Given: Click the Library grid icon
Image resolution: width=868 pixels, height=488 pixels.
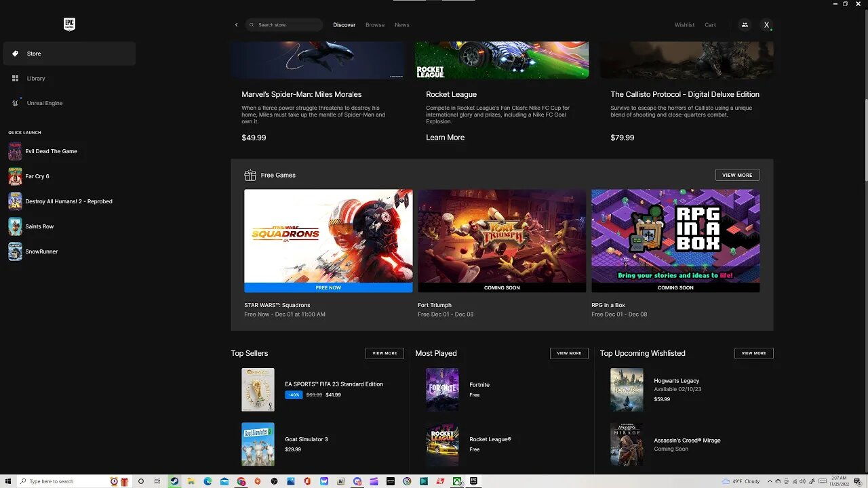Looking at the screenshot, I should (15, 79).
